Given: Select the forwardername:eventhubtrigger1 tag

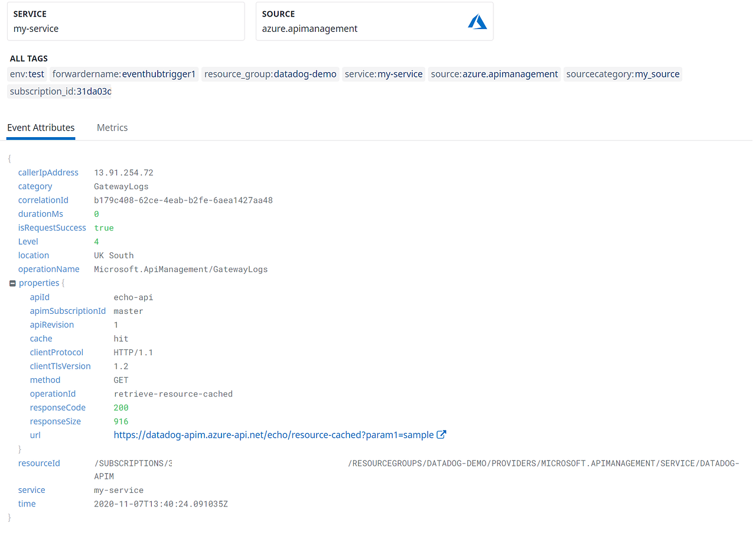Looking at the screenshot, I should tap(124, 74).
